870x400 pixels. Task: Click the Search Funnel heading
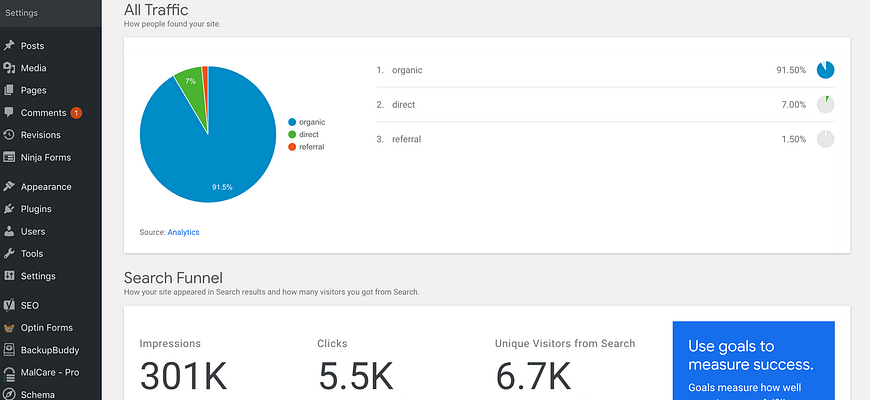173,277
